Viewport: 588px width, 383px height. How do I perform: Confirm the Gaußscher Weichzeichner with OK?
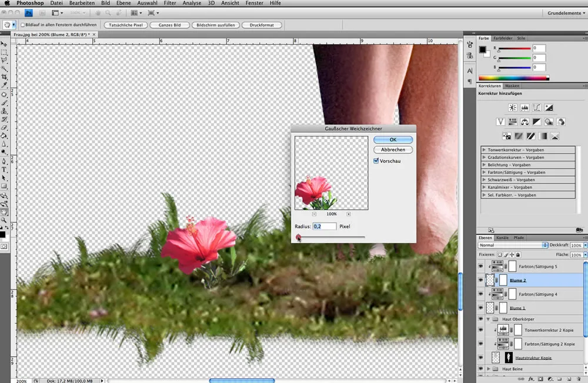click(x=393, y=139)
